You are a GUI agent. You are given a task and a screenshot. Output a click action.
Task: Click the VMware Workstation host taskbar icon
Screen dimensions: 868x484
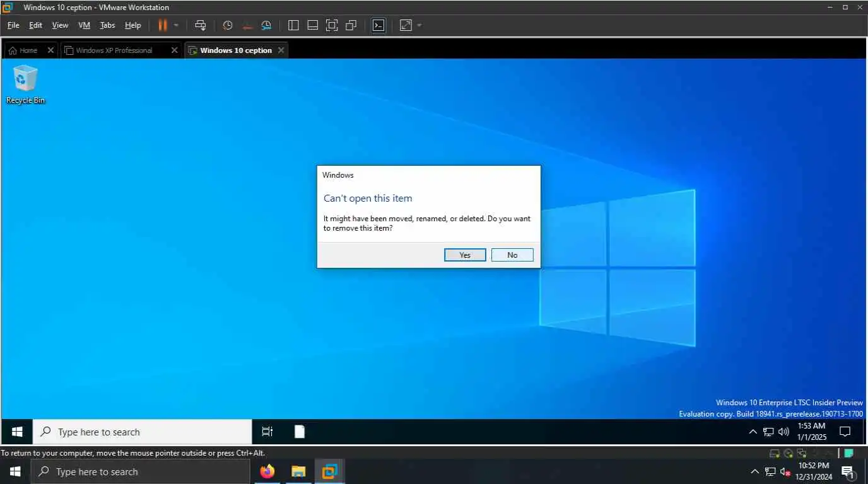pyautogui.click(x=329, y=471)
